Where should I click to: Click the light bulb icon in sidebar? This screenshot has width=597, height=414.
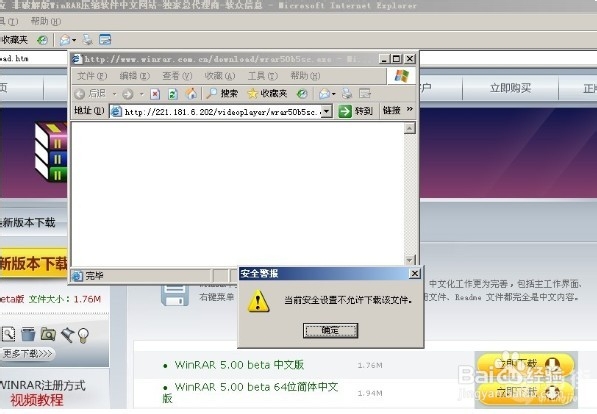[83, 336]
